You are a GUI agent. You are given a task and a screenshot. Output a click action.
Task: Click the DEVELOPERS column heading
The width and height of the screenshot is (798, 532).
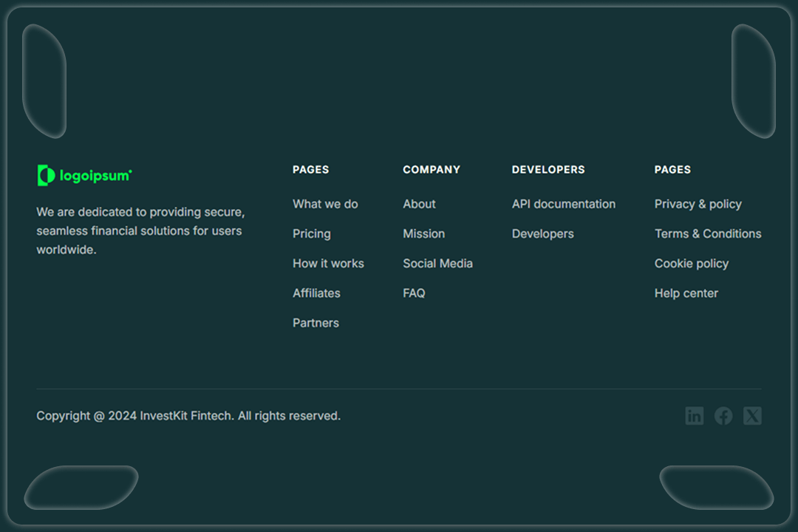pos(548,169)
